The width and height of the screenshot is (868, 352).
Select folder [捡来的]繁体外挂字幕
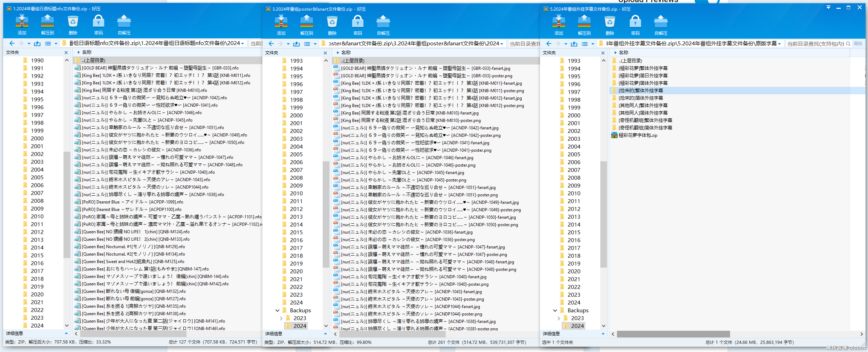641,90
